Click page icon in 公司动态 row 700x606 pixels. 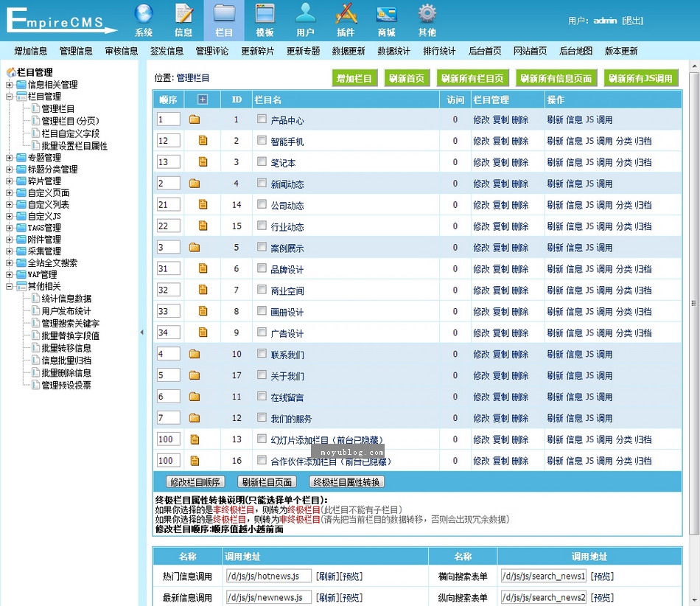click(x=203, y=204)
